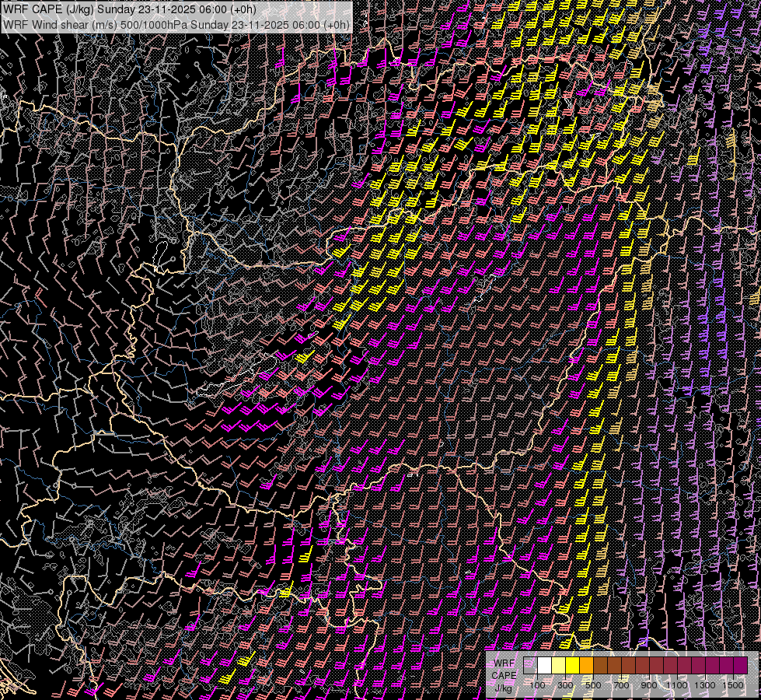Click the white swatch in the CAPE legend
Image resolution: width=761 pixels, height=700 pixels.
pos(545,666)
